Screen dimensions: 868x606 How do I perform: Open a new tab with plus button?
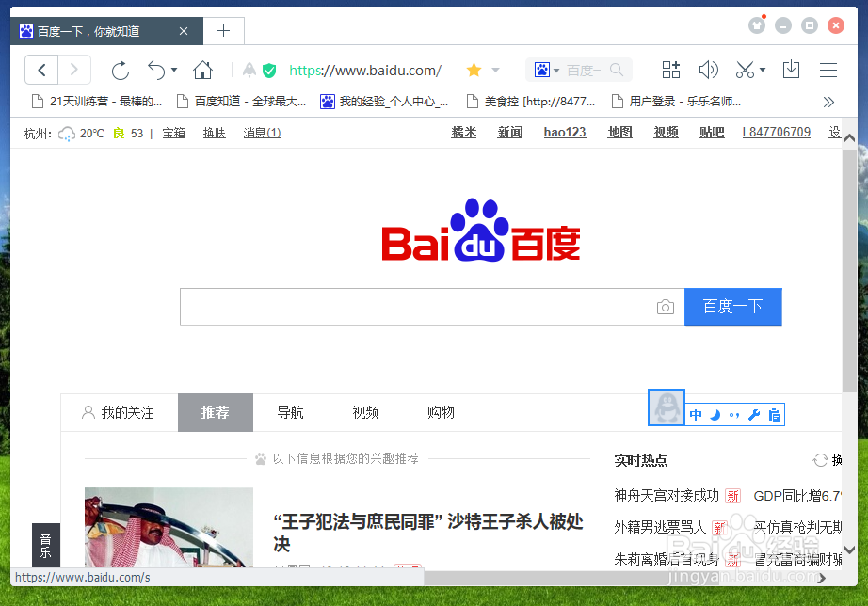click(224, 30)
